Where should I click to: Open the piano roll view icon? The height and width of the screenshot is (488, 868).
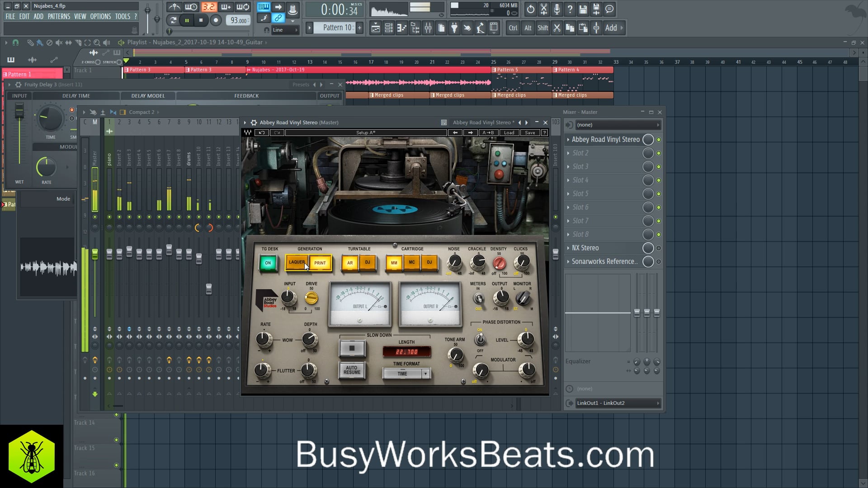pos(401,28)
